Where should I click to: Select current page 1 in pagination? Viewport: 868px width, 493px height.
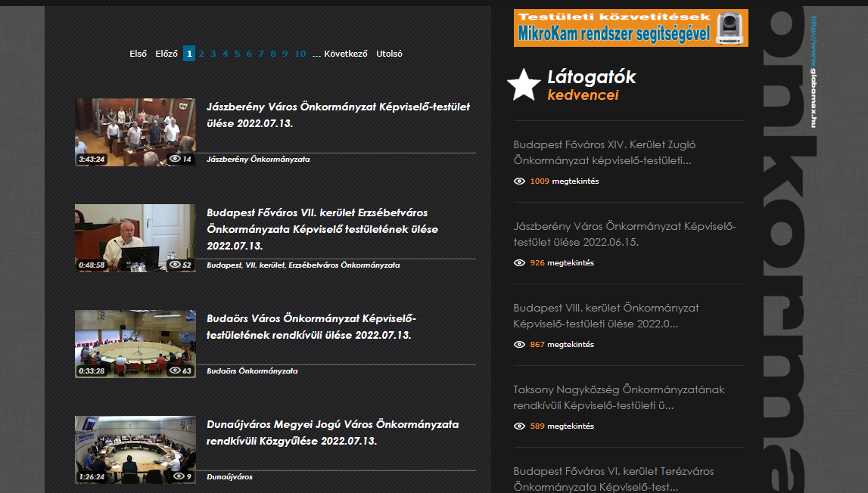click(x=189, y=54)
